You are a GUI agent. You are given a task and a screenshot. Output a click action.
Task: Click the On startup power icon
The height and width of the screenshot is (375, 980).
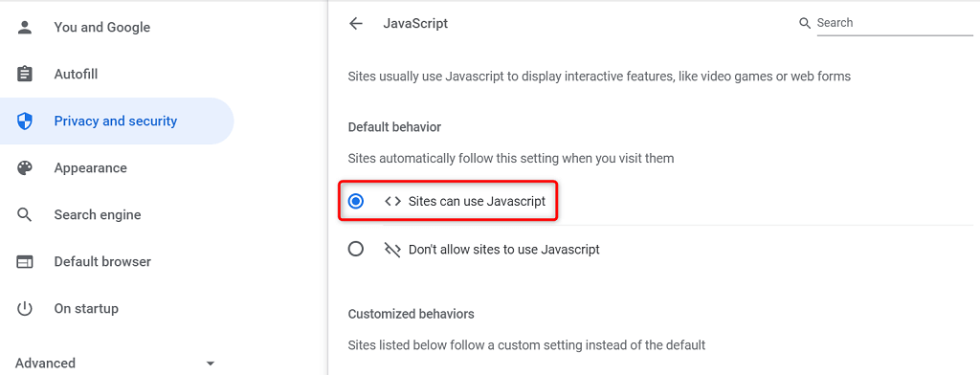[x=24, y=309]
